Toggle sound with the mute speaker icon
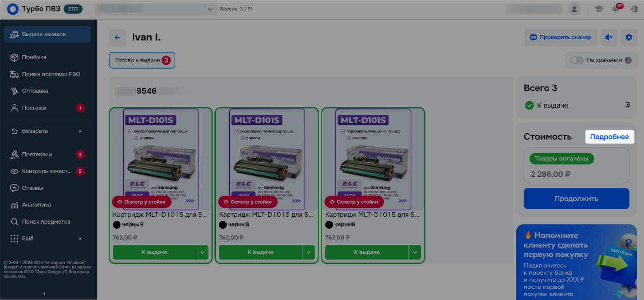The image size is (644, 300). click(609, 37)
